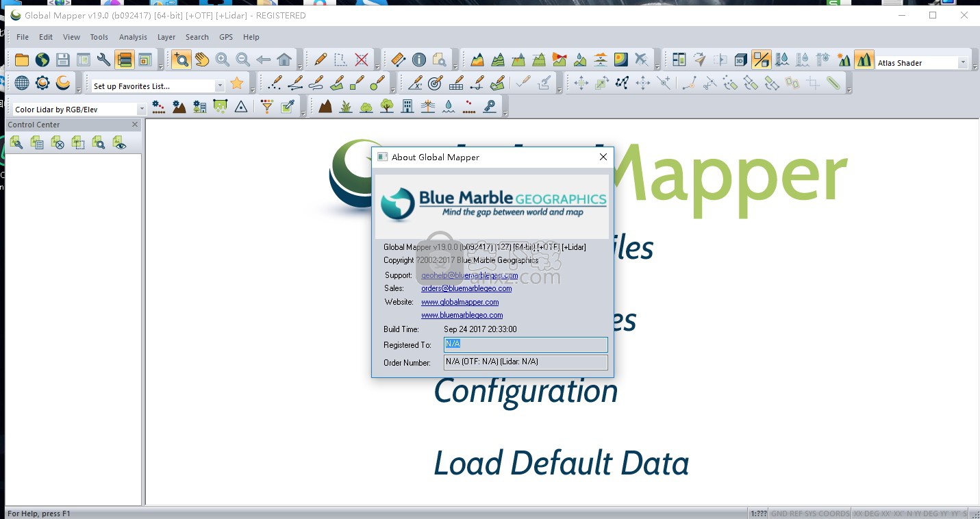Screen dimensions: 980x519
Task: Click the yellow favorites star icon
Action: tap(237, 84)
